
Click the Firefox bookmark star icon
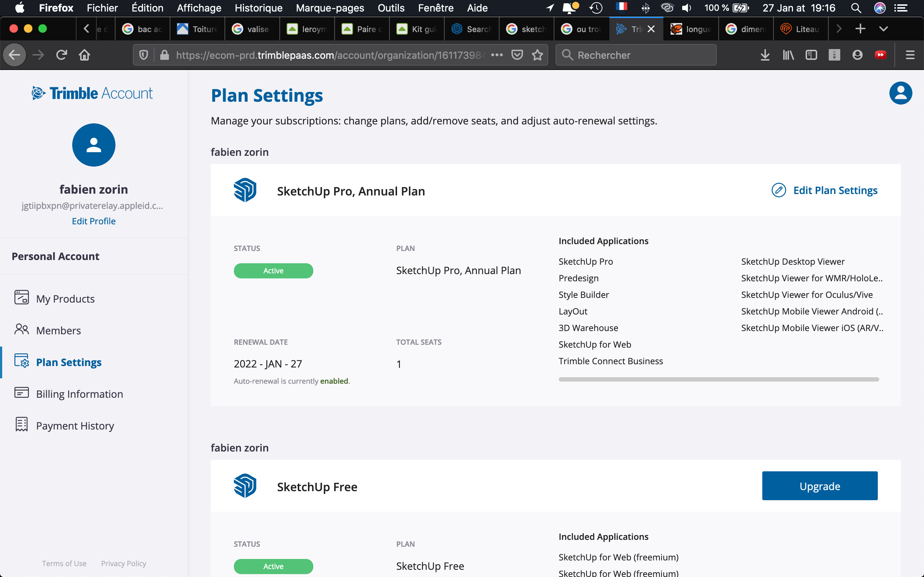[537, 55]
